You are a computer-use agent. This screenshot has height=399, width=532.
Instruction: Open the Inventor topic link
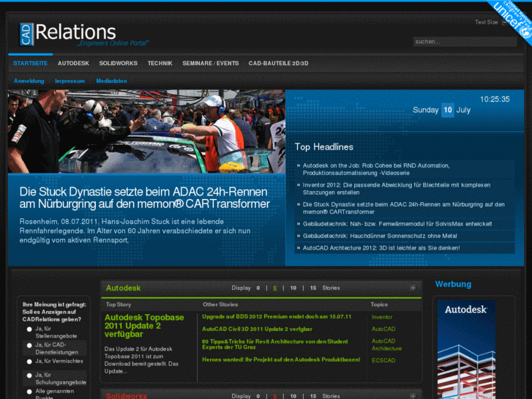pos(382,317)
